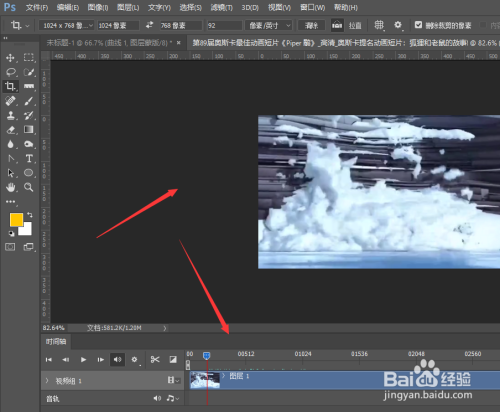Go to the first frame

[49, 360]
